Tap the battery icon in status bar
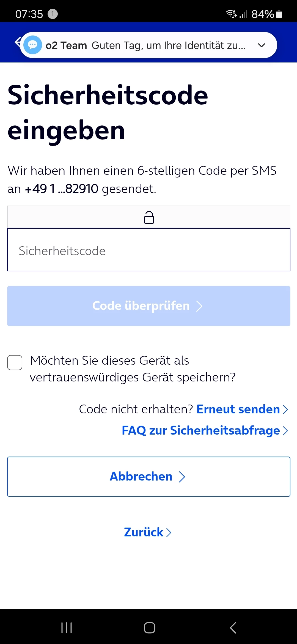 [x=279, y=14]
